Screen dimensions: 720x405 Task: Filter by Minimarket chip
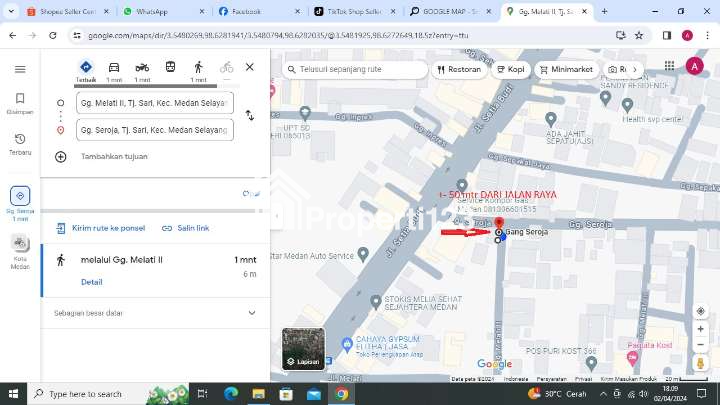click(x=566, y=69)
